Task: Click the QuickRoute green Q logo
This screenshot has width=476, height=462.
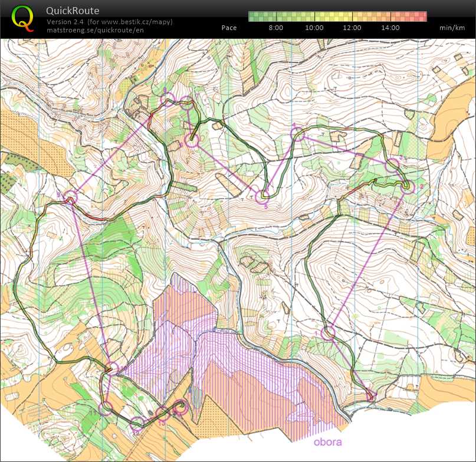Action: (x=22, y=18)
